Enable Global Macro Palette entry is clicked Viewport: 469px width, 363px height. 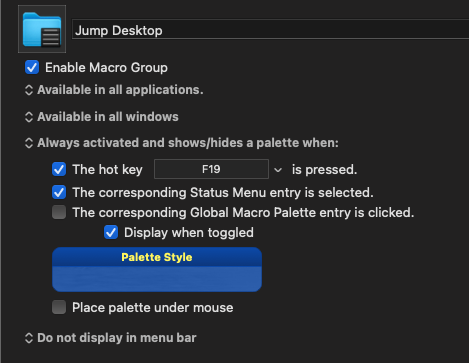[x=59, y=212]
